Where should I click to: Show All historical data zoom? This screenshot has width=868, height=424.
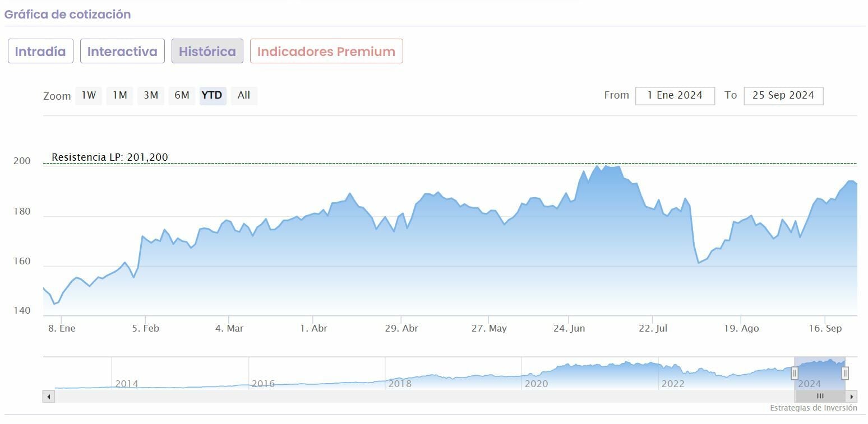[244, 95]
